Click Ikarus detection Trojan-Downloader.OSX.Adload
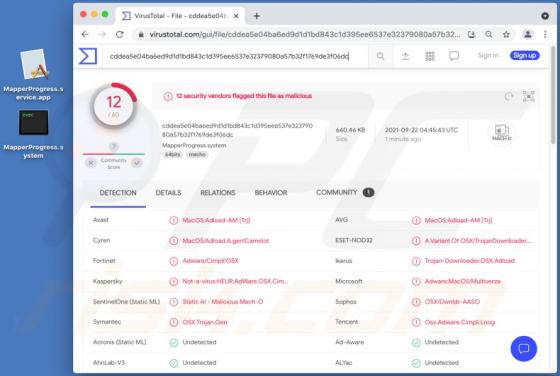The height and width of the screenshot is (376, 560). 470,261
